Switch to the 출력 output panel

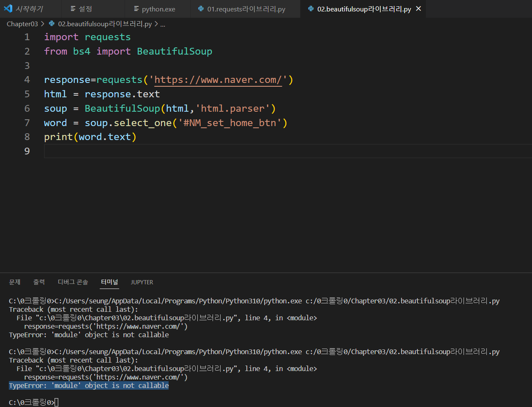[39, 282]
